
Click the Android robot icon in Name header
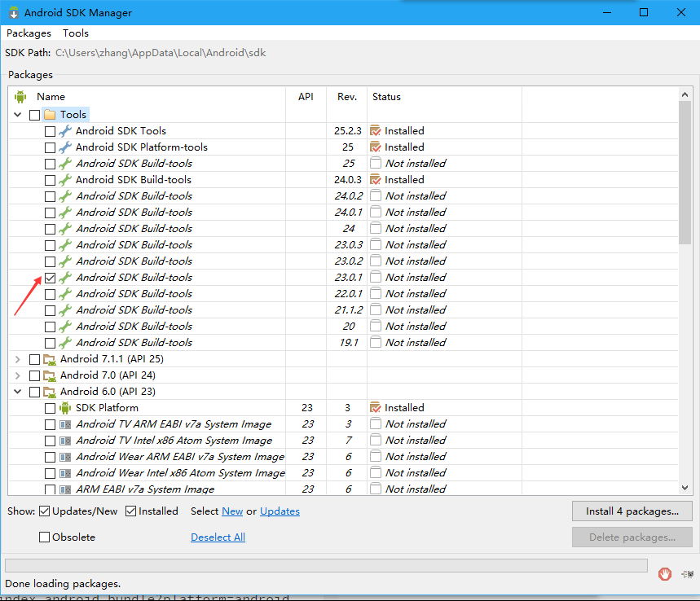pos(20,96)
